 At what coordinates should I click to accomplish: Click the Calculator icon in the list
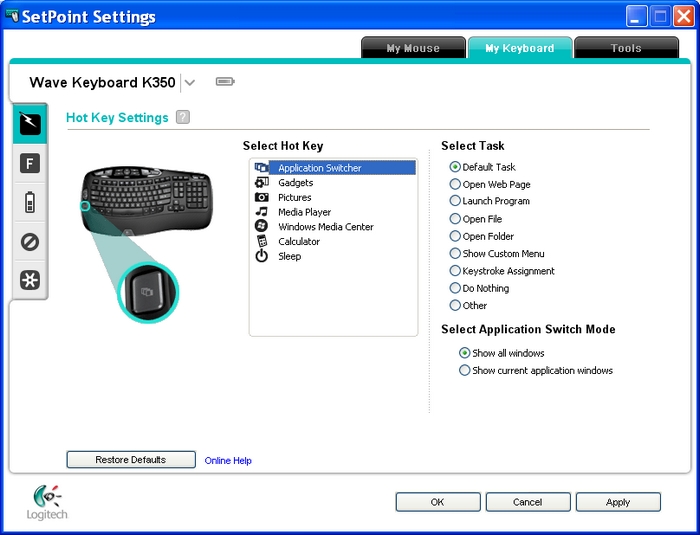(x=262, y=241)
